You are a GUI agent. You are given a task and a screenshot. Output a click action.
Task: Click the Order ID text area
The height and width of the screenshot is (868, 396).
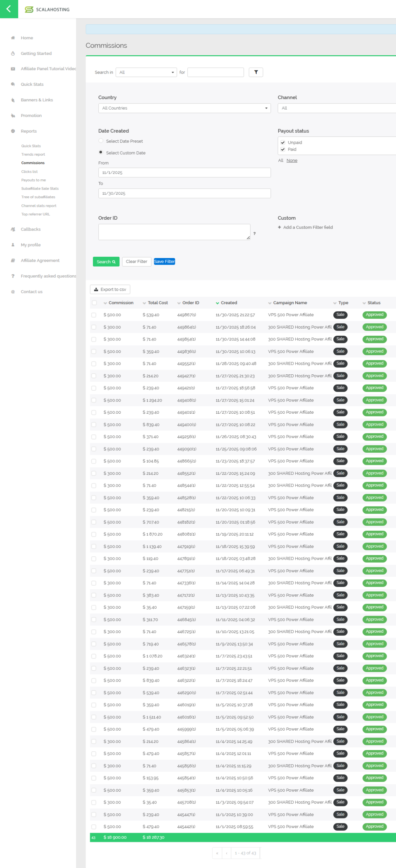(x=174, y=232)
